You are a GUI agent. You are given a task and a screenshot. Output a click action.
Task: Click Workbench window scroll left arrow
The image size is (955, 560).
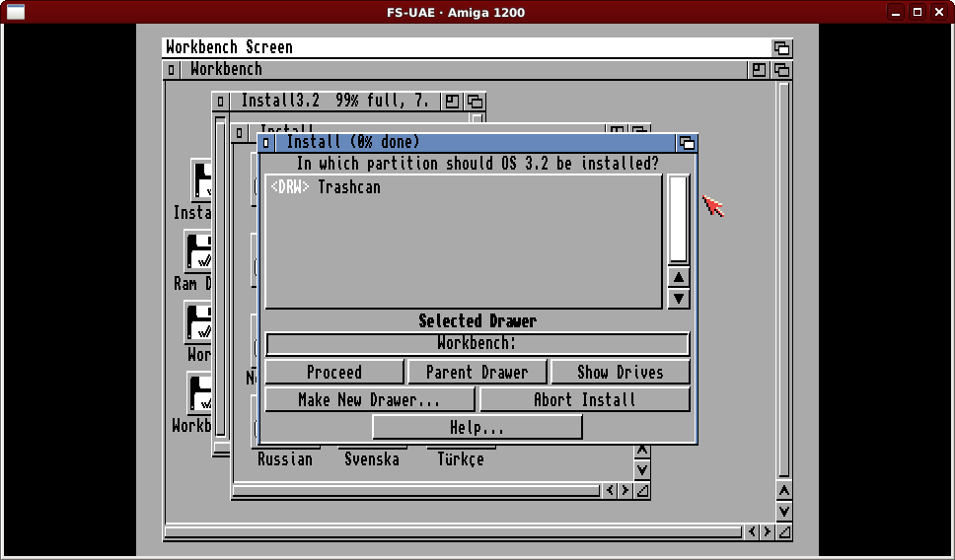[752, 532]
